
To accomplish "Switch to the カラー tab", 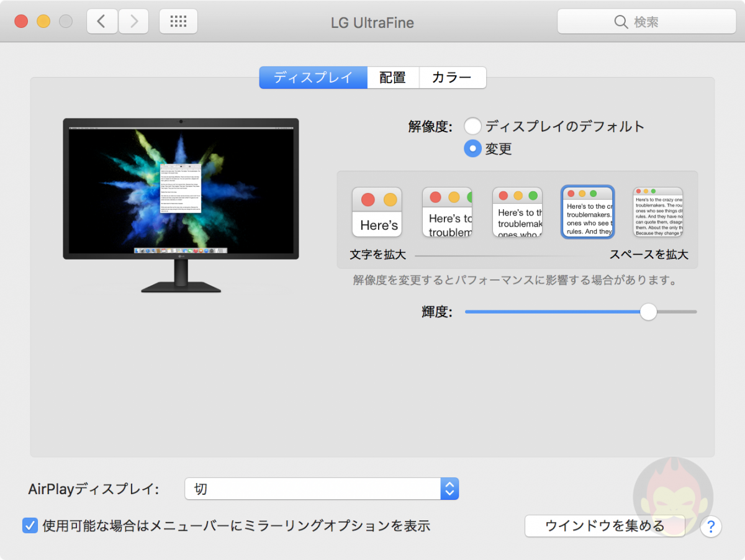I will (452, 77).
